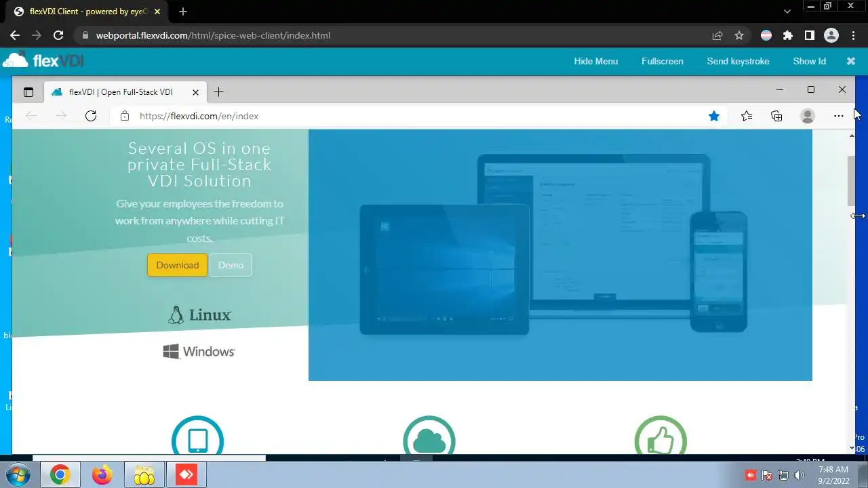The height and width of the screenshot is (488, 868).
Task: Open Chrome extensions puzzle icon
Action: (x=787, y=35)
